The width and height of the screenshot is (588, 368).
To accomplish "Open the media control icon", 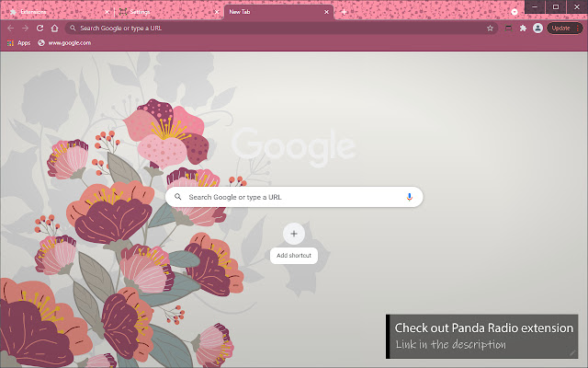I will (x=508, y=29).
